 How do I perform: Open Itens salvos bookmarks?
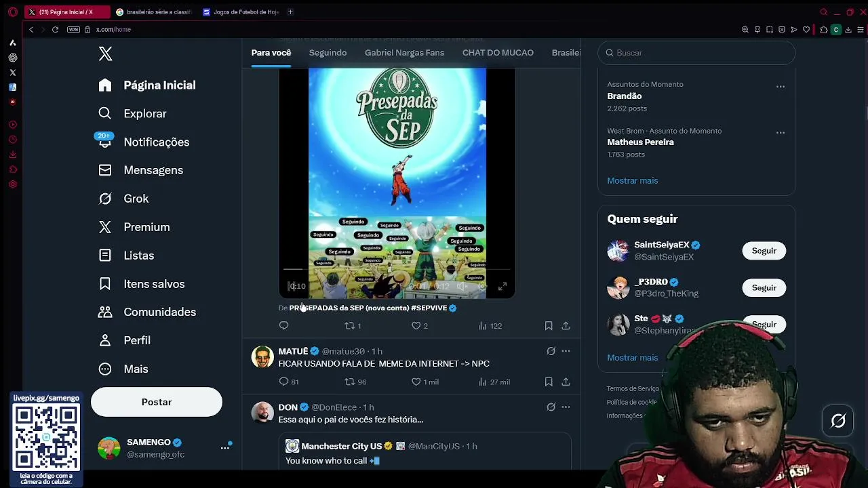click(x=142, y=284)
